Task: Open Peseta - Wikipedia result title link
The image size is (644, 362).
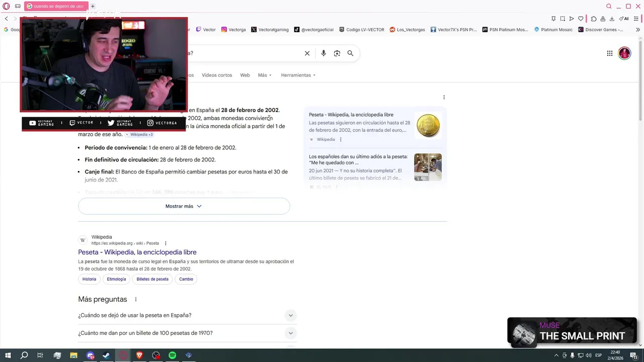Action: 137,252
